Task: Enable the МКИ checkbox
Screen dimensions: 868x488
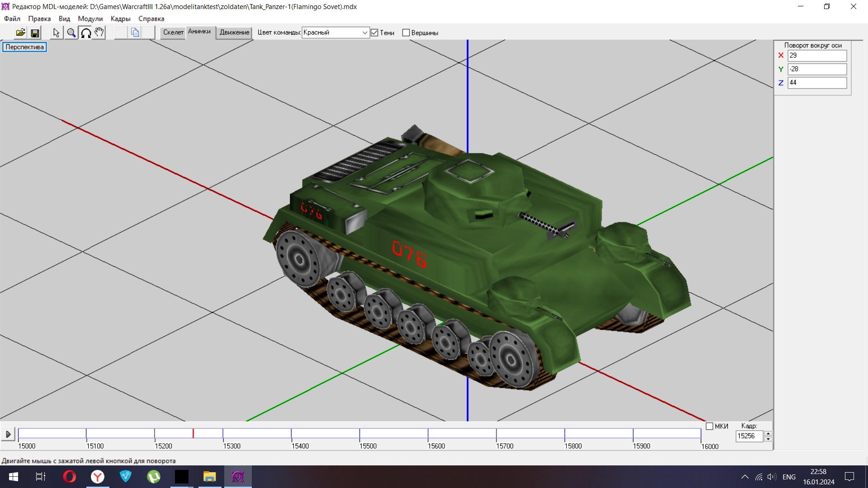Action: click(x=709, y=426)
